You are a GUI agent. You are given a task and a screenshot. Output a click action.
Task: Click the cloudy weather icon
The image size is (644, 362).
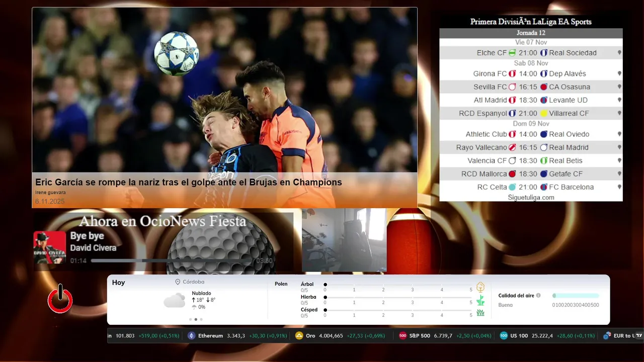click(175, 300)
